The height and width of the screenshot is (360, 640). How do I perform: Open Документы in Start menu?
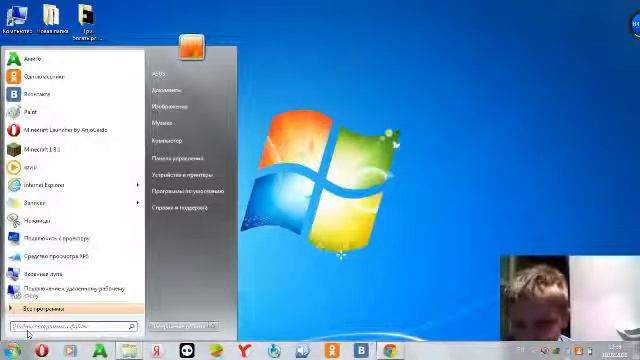[x=167, y=90]
